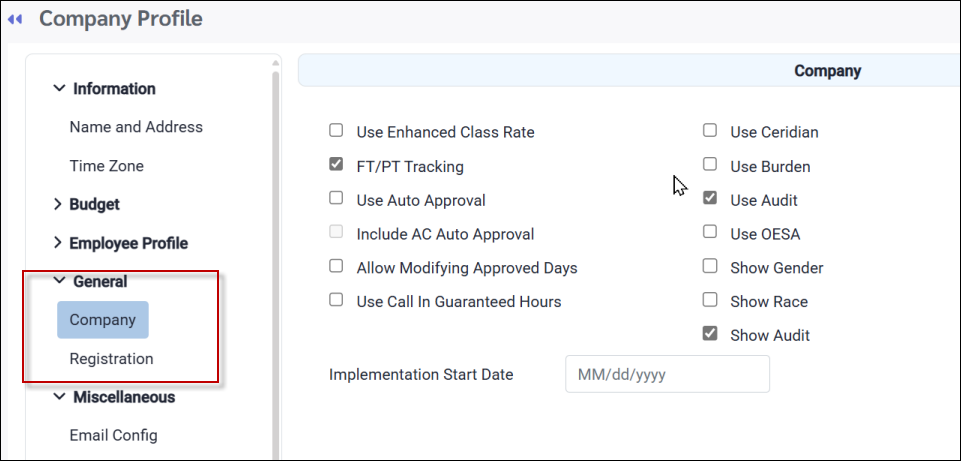Expand the Budget section
Image resolution: width=961 pixels, height=461 pixels.
58,204
